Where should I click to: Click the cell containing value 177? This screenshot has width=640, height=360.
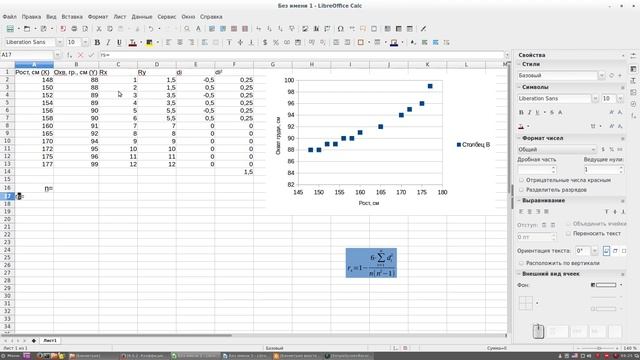point(34,164)
